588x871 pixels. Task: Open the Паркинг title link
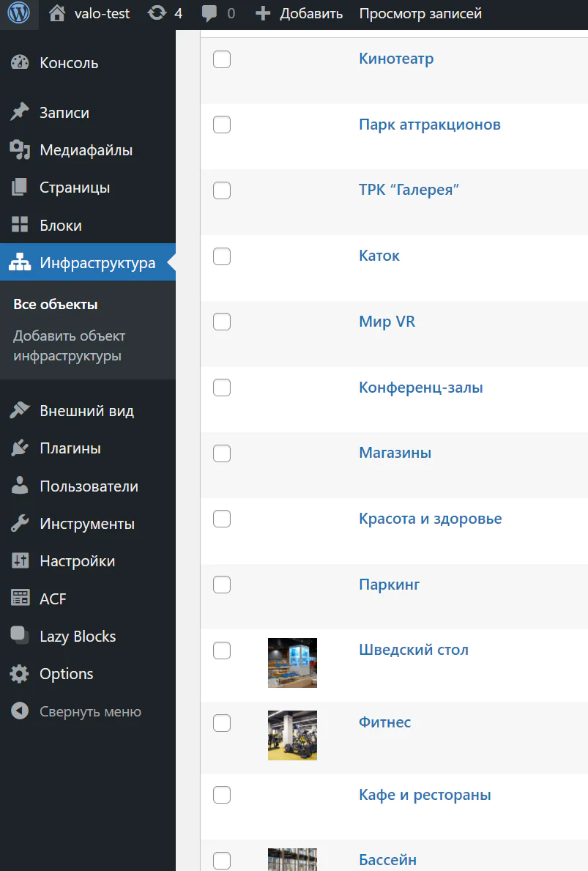coord(390,585)
